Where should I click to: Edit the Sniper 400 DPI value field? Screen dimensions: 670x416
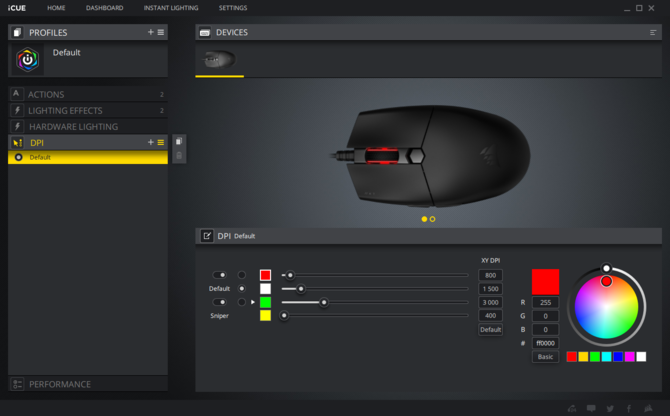pyautogui.click(x=491, y=316)
